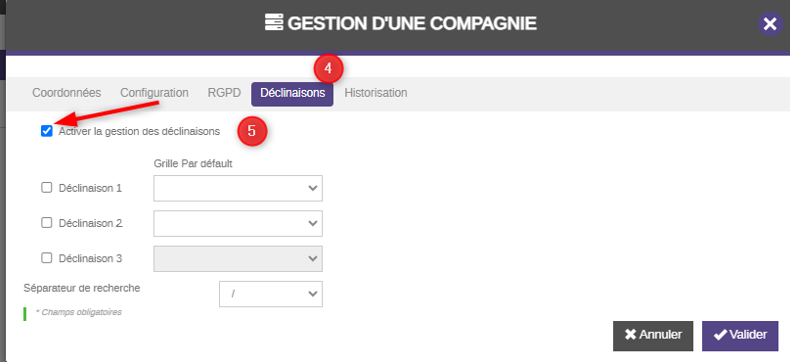Click the cross icon on Annuler

click(x=630, y=335)
